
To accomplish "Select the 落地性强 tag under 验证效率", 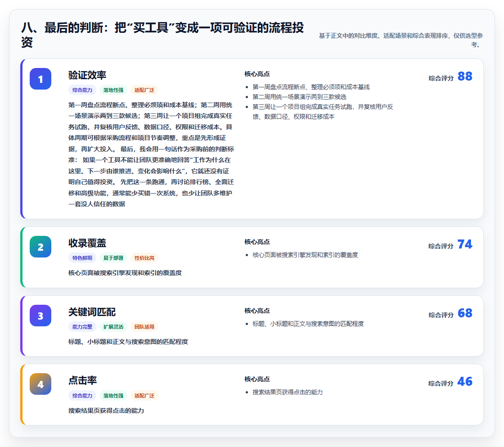I will [113, 90].
